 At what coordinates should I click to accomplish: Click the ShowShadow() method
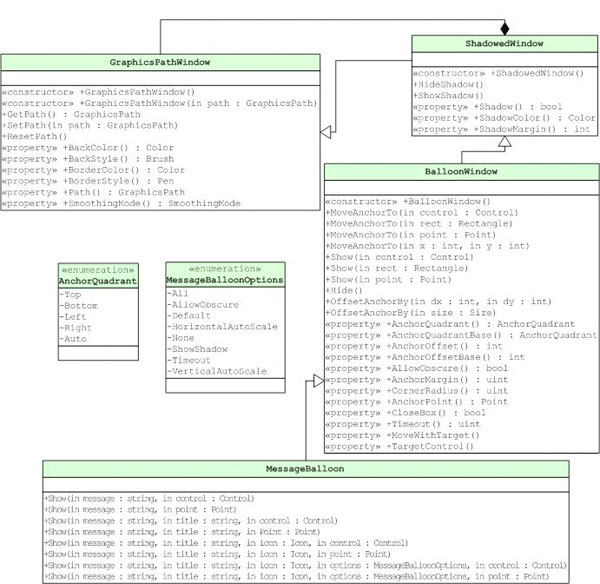(448, 95)
